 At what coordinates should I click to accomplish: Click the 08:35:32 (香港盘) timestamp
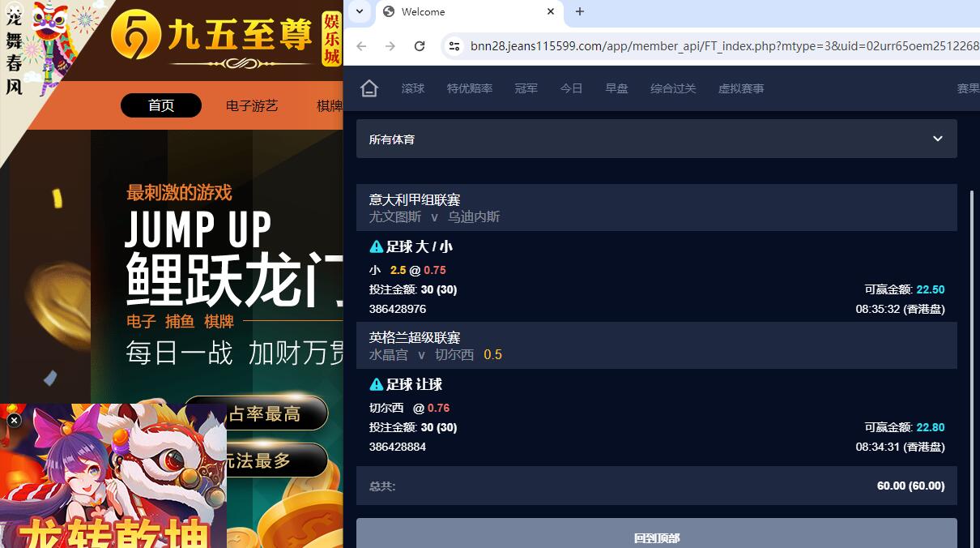tap(901, 309)
